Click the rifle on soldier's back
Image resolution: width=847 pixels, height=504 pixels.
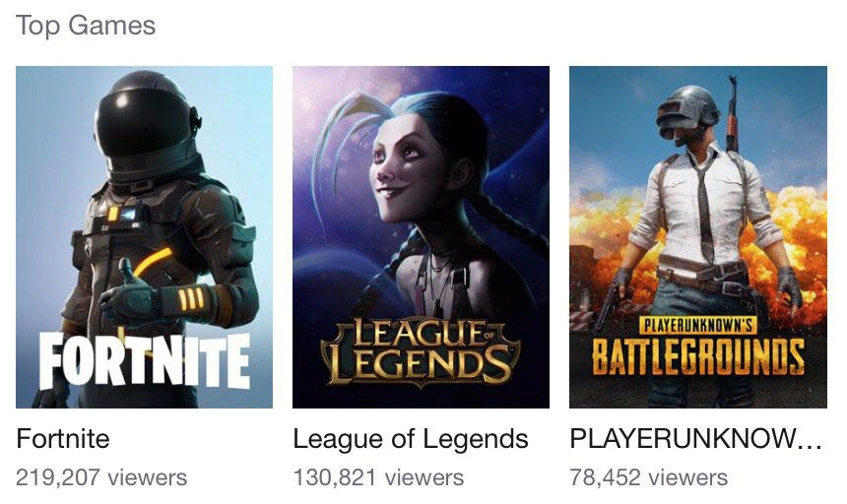coord(732,113)
